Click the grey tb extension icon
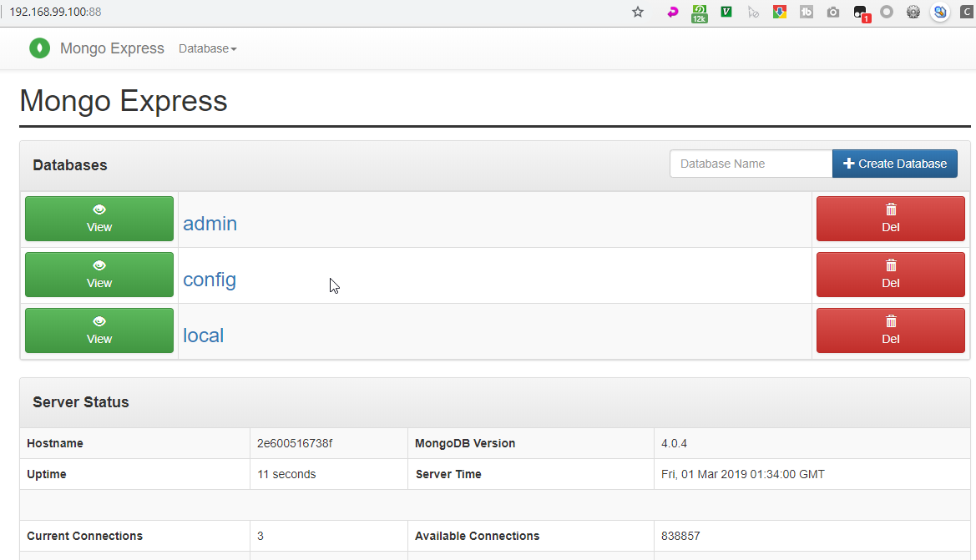 click(806, 12)
